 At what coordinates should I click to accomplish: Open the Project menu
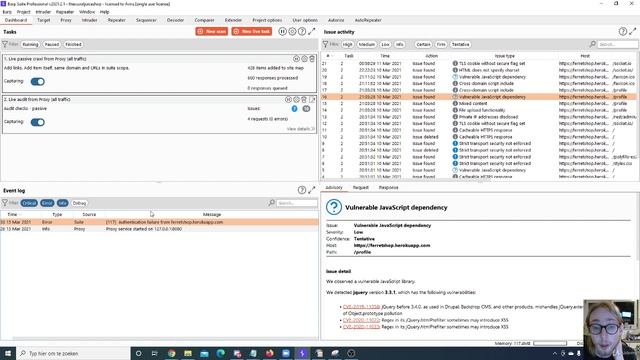pos(23,12)
